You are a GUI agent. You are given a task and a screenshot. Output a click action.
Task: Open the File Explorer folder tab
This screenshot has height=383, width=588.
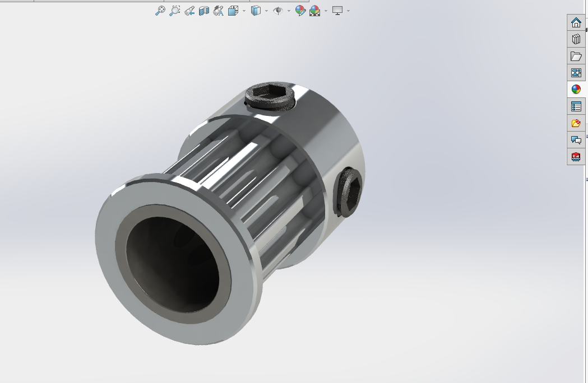click(576, 56)
